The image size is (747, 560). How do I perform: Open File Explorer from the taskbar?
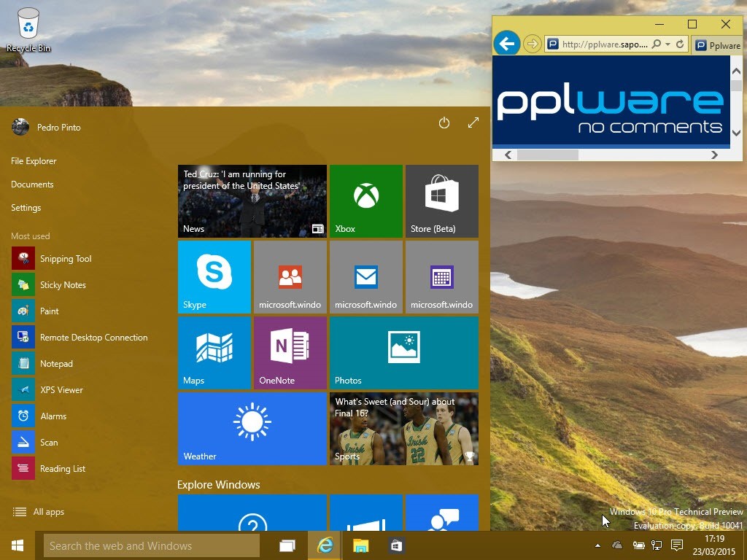point(360,545)
